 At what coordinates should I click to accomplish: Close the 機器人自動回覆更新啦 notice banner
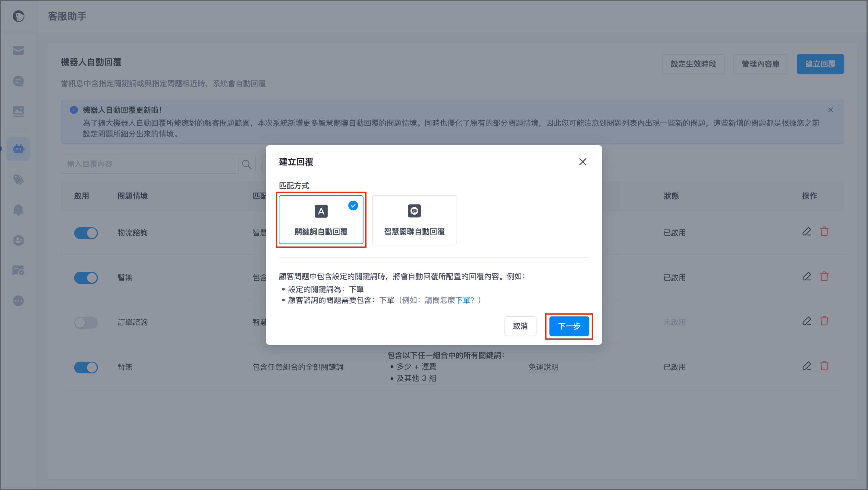pyautogui.click(x=831, y=110)
